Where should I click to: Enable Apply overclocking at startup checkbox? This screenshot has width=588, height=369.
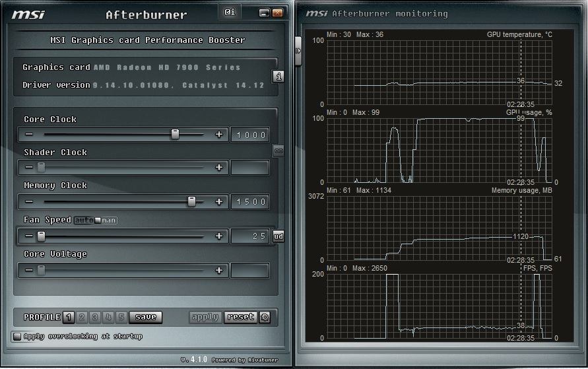point(17,337)
